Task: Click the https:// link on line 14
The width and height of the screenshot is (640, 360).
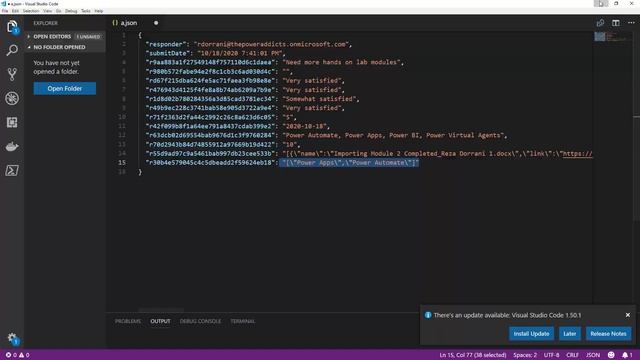Action: click(x=577, y=153)
